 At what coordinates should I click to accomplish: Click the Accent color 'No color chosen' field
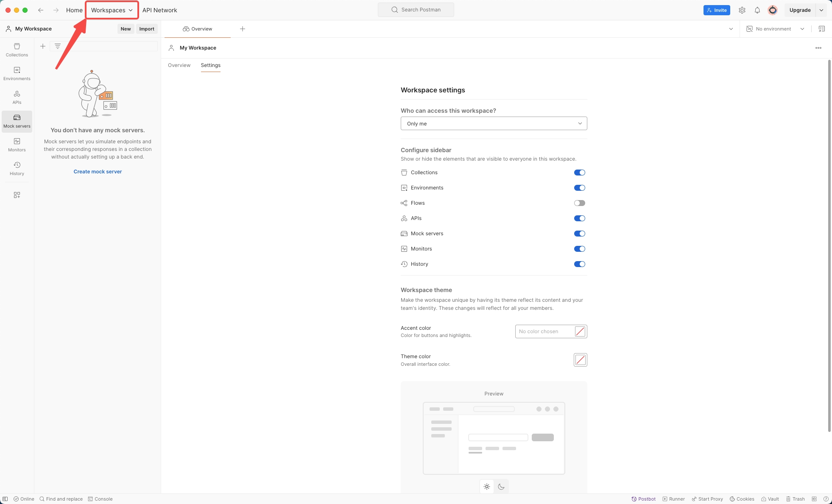tap(551, 331)
